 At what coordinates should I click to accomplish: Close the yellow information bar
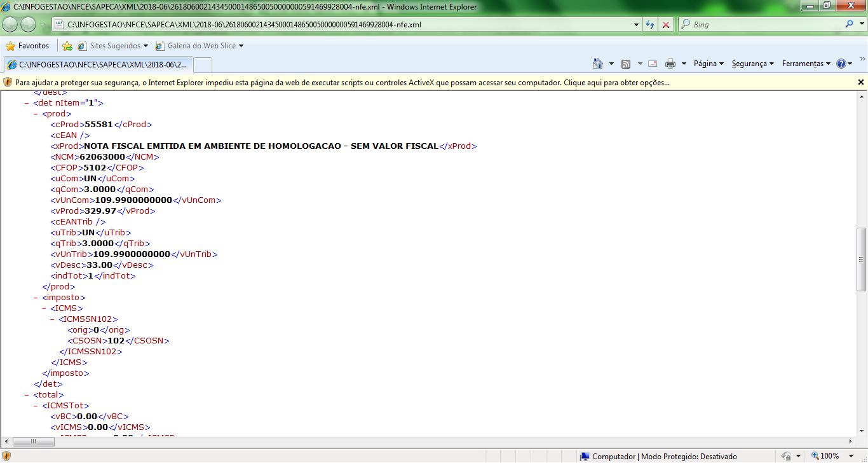pyautogui.click(x=861, y=82)
